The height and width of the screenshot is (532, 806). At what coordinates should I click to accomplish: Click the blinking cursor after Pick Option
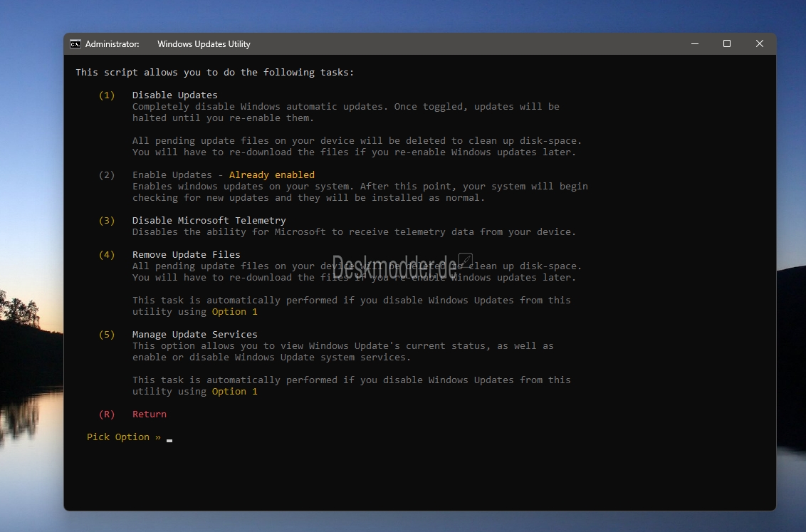click(x=169, y=440)
